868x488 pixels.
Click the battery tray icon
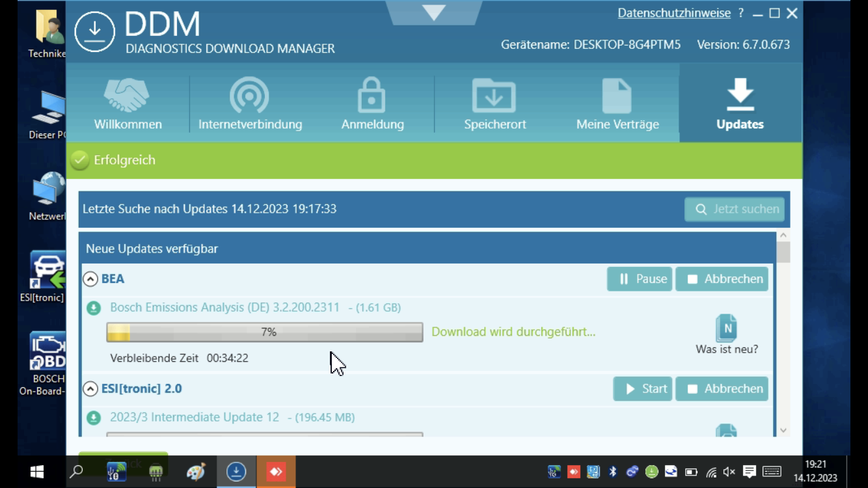[x=691, y=472]
